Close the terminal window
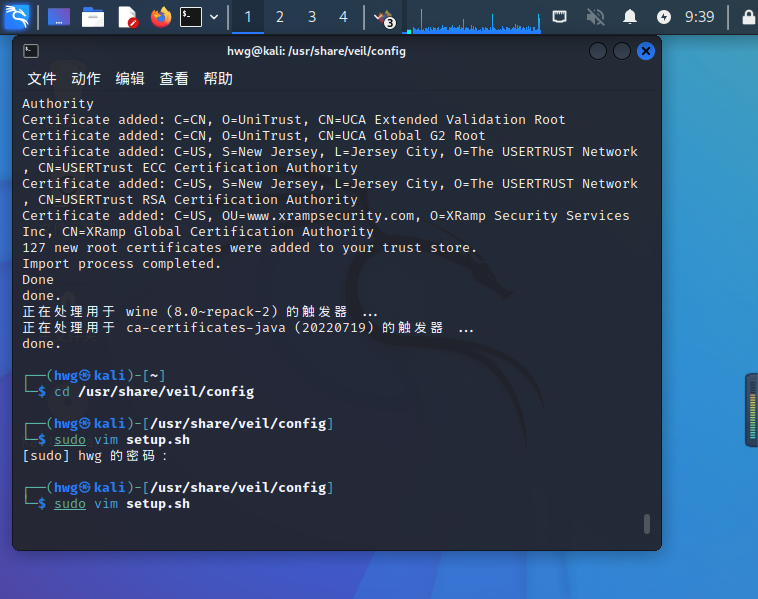Image resolution: width=758 pixels, height=599 pixels. pos(646,51)
